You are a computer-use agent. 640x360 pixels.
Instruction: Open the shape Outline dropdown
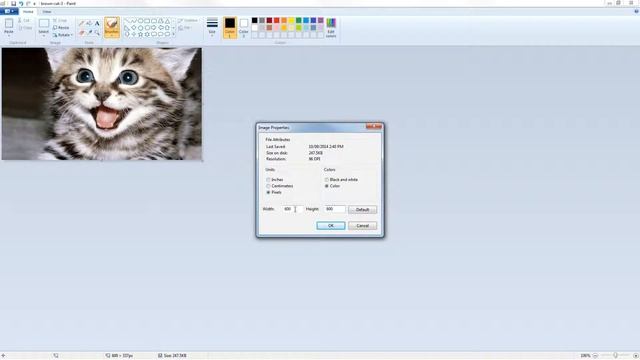coord(188,20)
